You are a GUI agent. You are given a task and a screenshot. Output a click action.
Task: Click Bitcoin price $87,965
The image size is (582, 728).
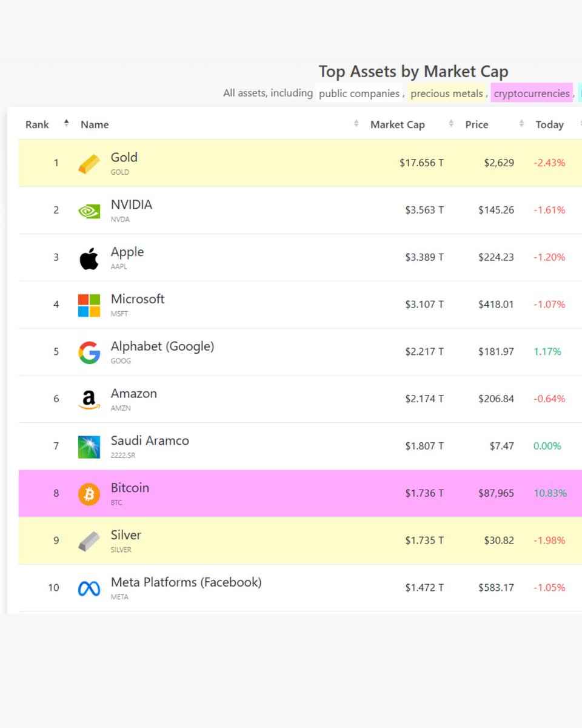click(496, 493)
